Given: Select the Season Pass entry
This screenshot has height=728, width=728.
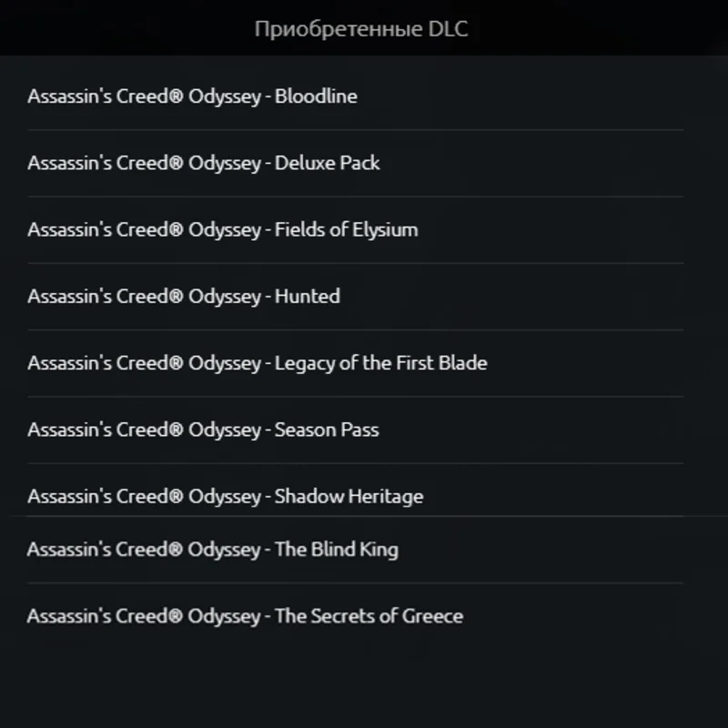Looking at the screenshot, I should click(x=203, y=429).
